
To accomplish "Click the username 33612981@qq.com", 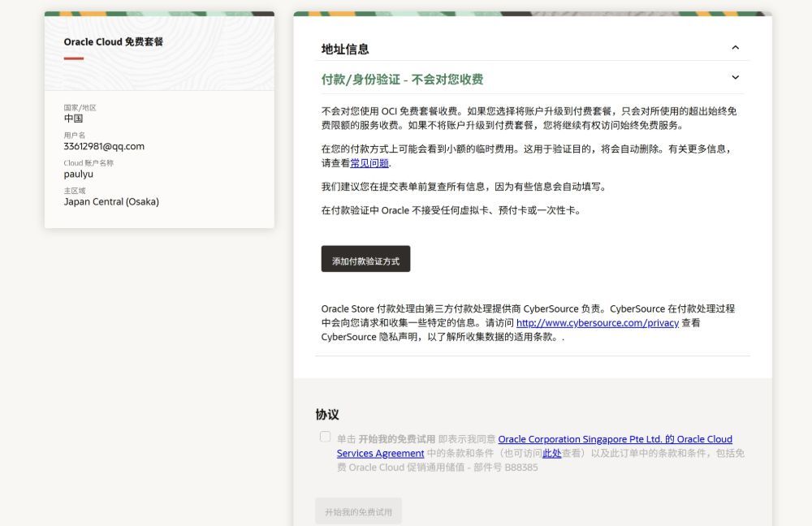I will click(104, 146).
